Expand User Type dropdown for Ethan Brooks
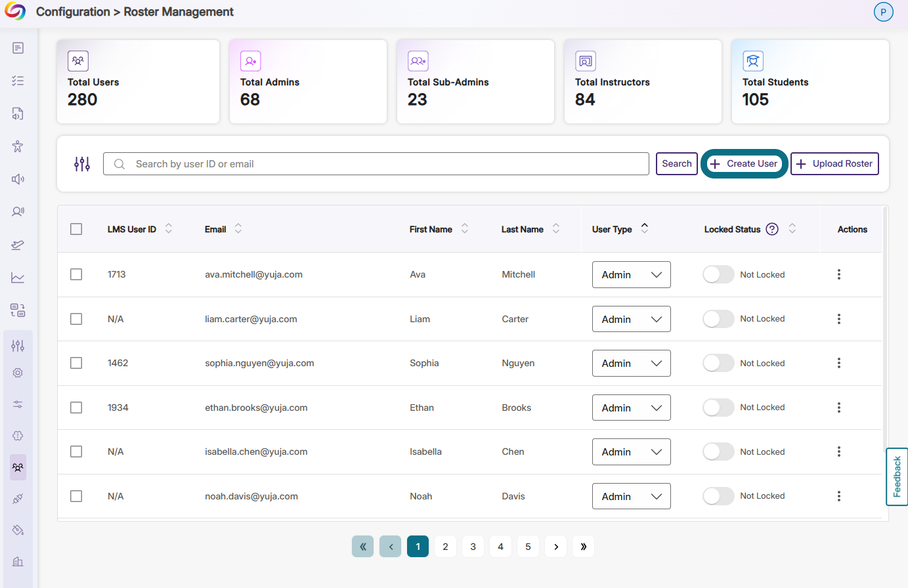The height and width of the screenshot is (588, 908). (x=632, y=408)
